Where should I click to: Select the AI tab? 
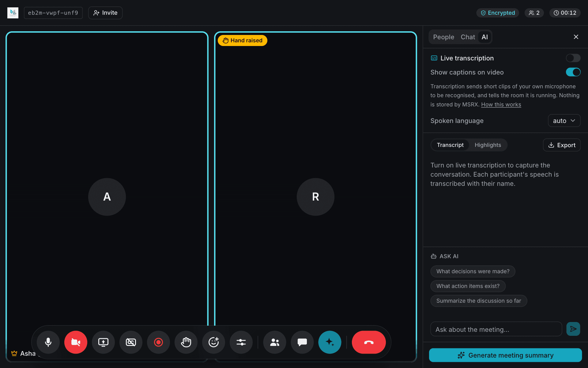484,37
